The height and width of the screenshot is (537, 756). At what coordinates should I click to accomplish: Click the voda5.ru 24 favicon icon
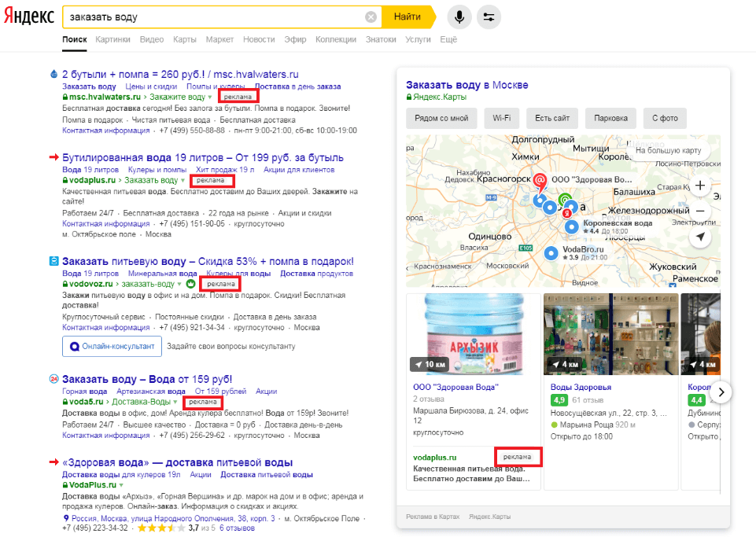point(54,379)
